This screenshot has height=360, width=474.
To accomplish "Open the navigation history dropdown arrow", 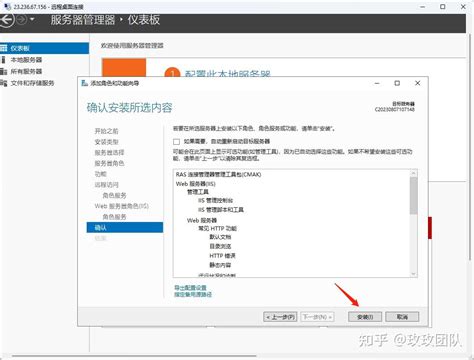I will (32, 20).
